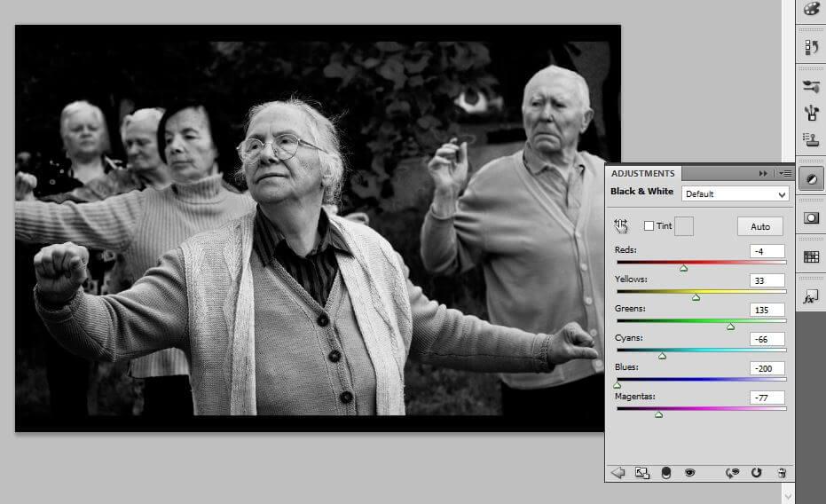826x504 pixels.
Task: Collapse the Adjustments panel with double arrows
Action: click(x=763, y=173)
